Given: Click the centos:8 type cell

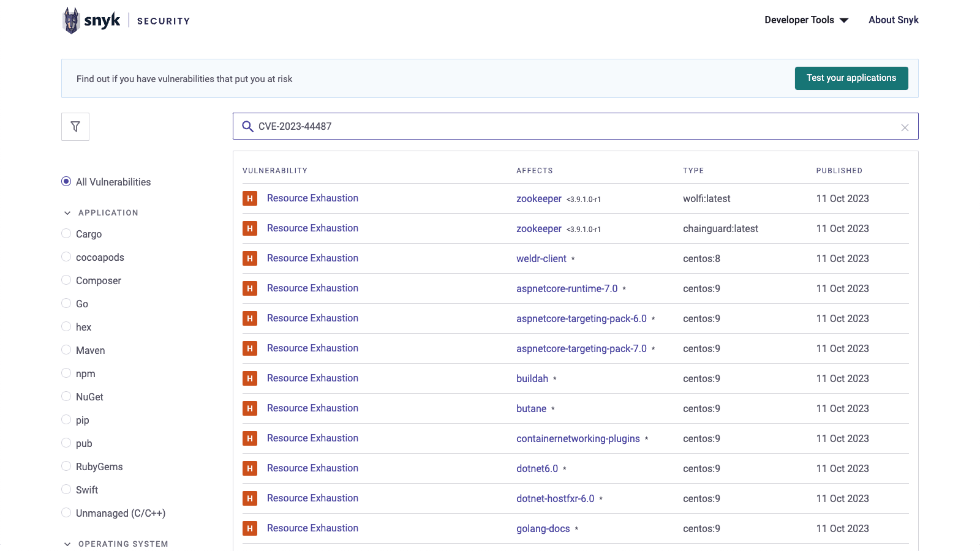Looking at the screenshot, I should pos(701,258).
